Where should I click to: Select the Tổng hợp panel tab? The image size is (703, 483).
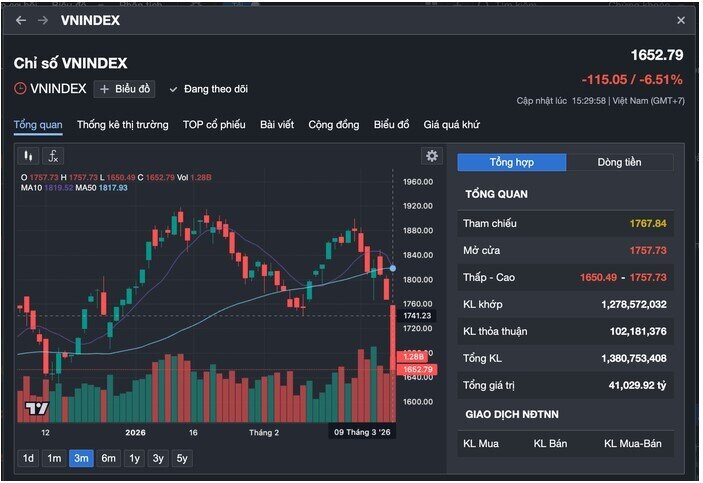tap(512, 162)
